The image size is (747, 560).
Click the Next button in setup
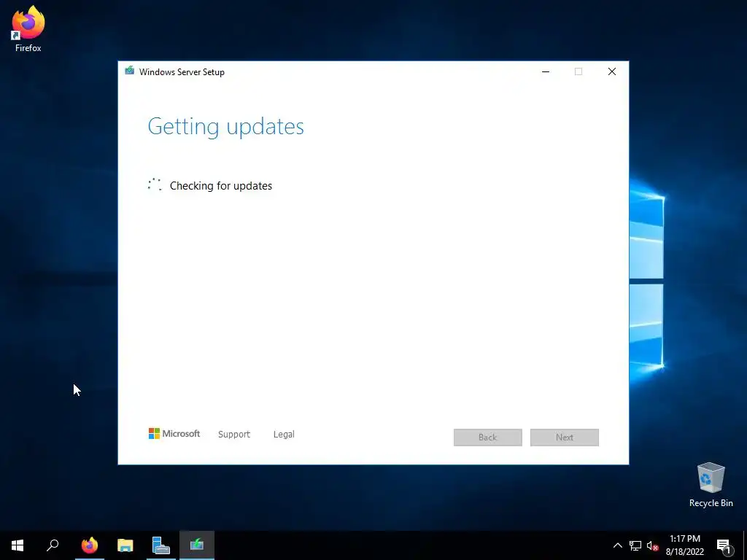pyautogui.click(x=565, y=437)
